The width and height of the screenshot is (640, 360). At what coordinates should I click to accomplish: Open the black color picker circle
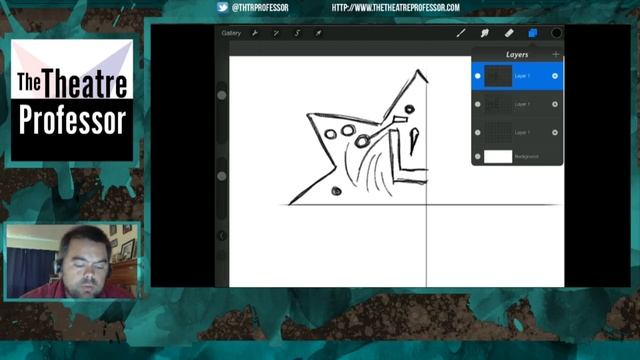[x=556, y=33]
